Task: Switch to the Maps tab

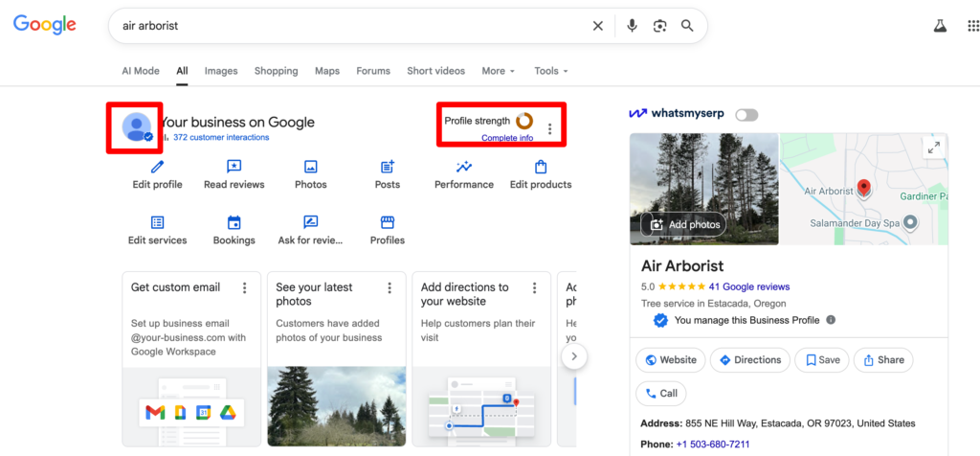Action: 327,71
